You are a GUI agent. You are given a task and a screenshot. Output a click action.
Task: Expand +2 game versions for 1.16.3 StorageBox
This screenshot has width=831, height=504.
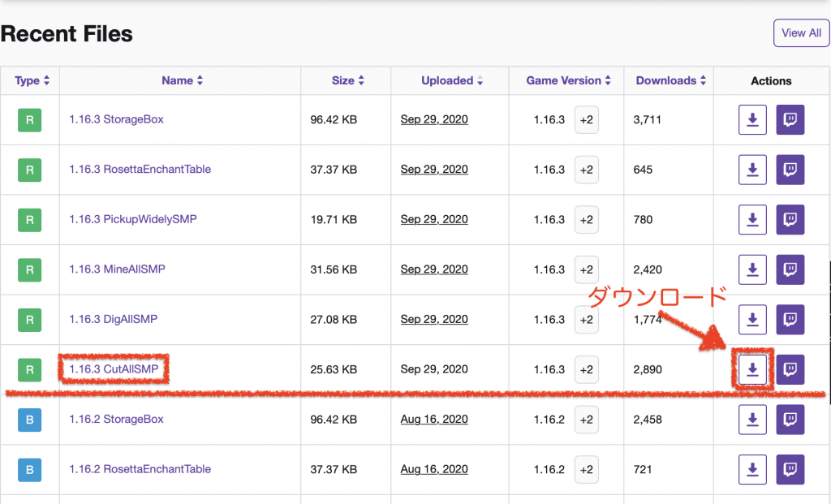click(x=586, y=120)
